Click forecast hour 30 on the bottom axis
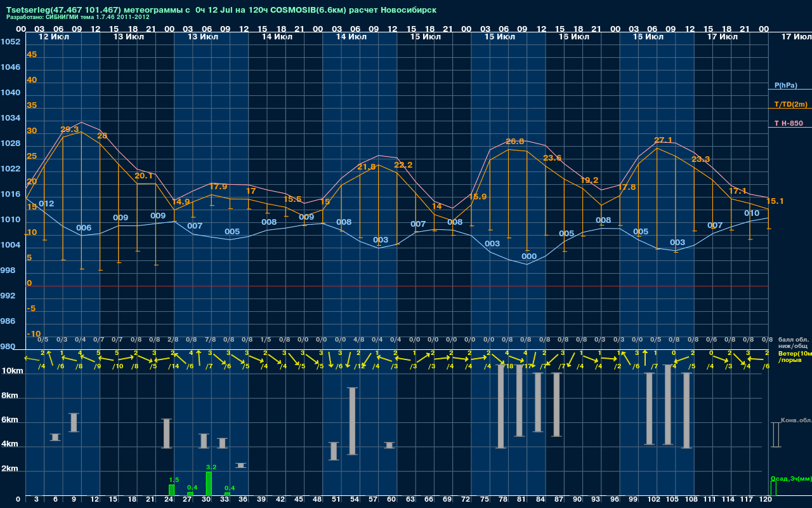The width and height of the screenshot is (812, 508). (x=206, y=500)
